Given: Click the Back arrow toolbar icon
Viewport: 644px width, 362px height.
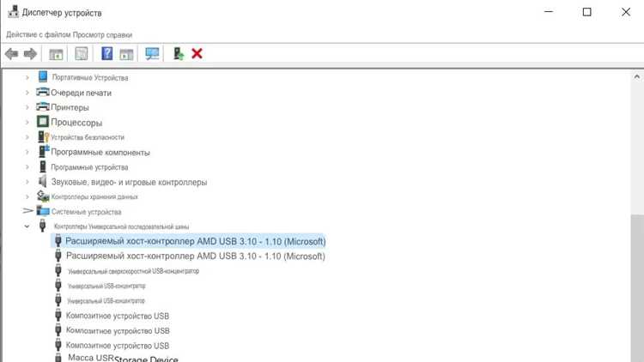Looking at the screenshot, I should 11,54.
